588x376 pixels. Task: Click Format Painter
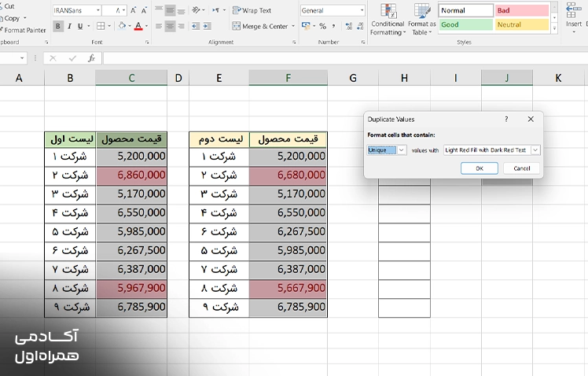(23, 30)
